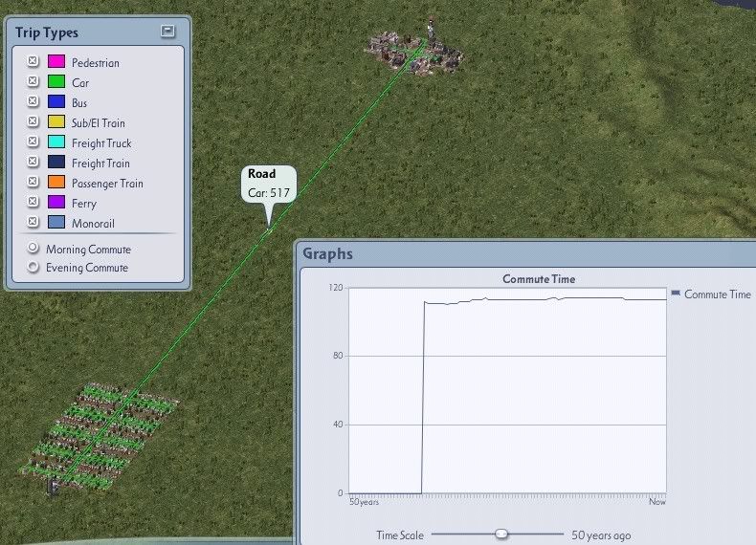Toggle the Ferry trip type checkbox
Image resolution: width=756 pixels, height=545 pixels.
(33, 202)
